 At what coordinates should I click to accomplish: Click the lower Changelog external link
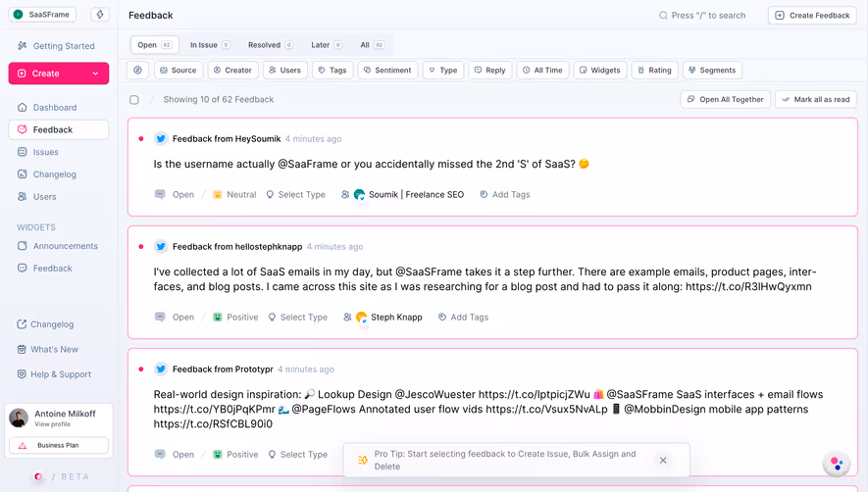[x=45, y=324]
